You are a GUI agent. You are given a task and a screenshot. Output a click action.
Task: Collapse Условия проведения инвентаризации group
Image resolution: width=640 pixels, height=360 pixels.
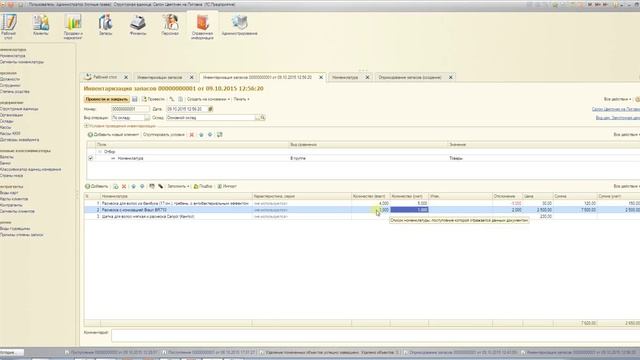[86, 126]
